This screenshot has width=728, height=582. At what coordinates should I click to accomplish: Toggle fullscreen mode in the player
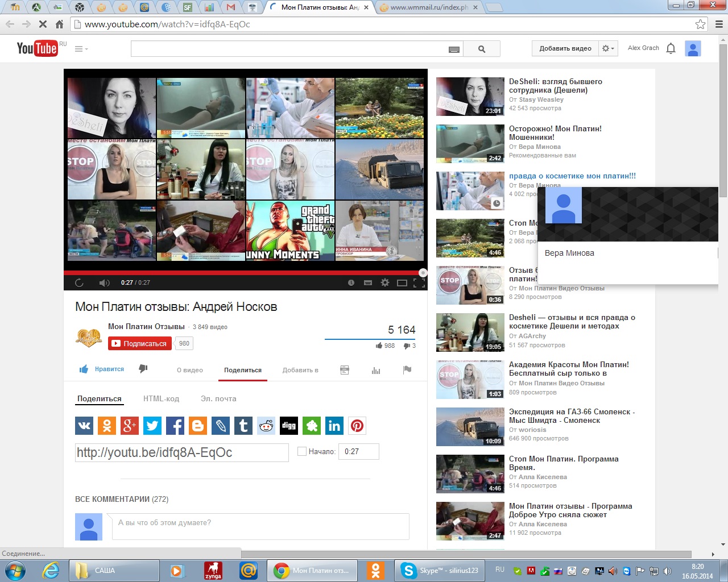click(x=419, y=282)
